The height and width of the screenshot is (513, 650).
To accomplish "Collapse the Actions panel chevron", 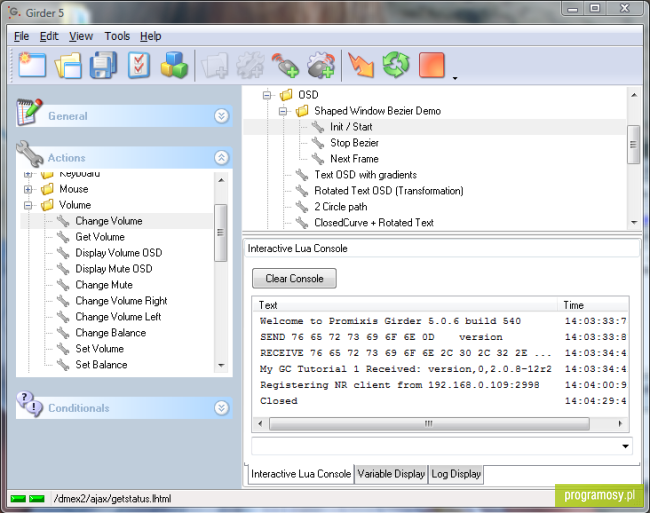I will (221, 157).
